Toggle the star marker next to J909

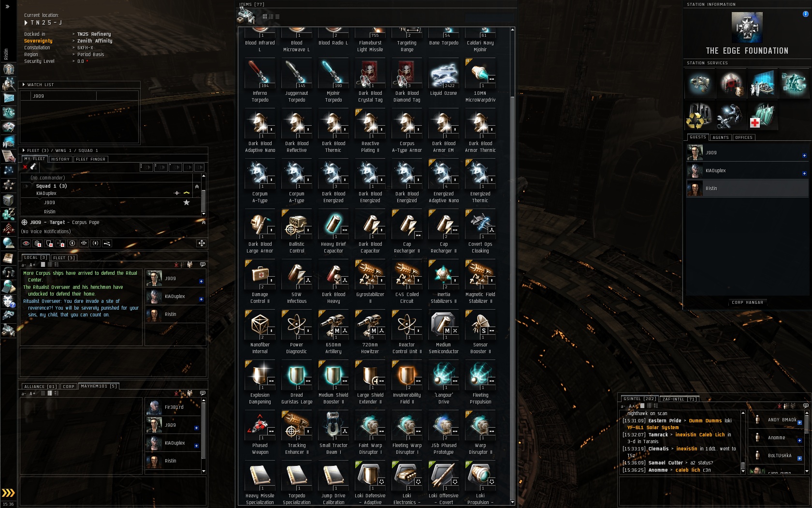(187, 202)
